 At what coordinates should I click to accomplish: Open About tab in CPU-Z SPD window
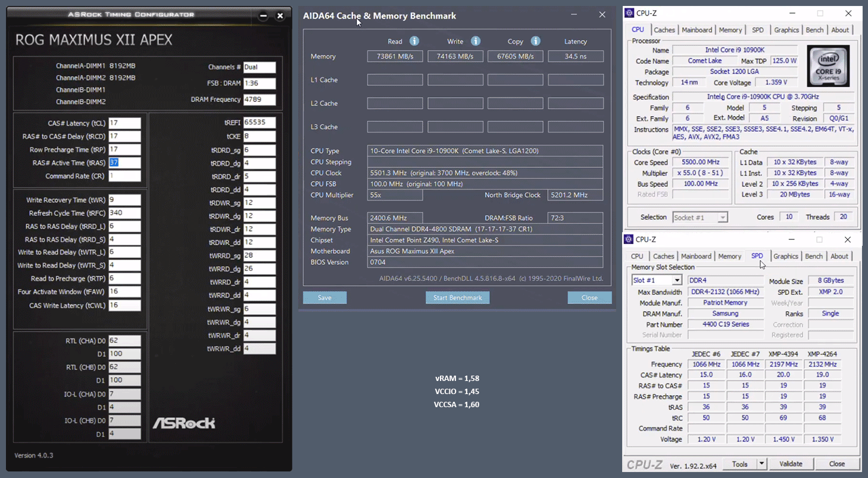tap(839, 256)
